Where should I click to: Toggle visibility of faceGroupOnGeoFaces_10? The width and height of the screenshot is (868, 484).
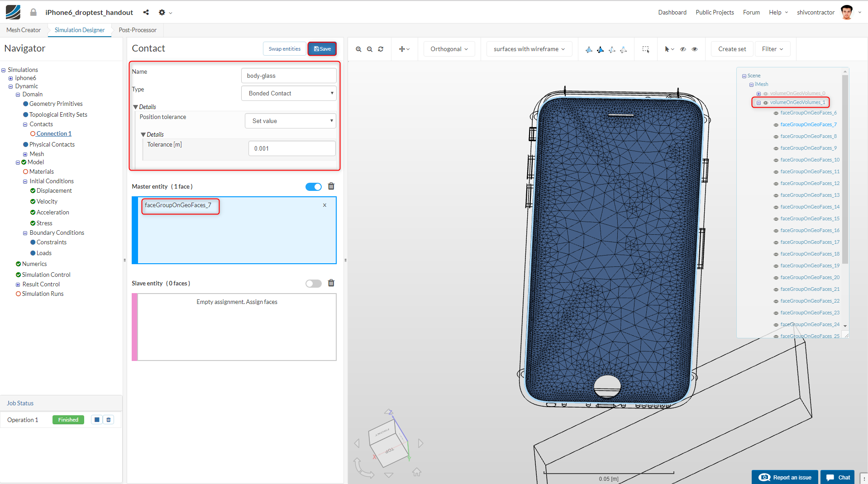coord(776,160)
